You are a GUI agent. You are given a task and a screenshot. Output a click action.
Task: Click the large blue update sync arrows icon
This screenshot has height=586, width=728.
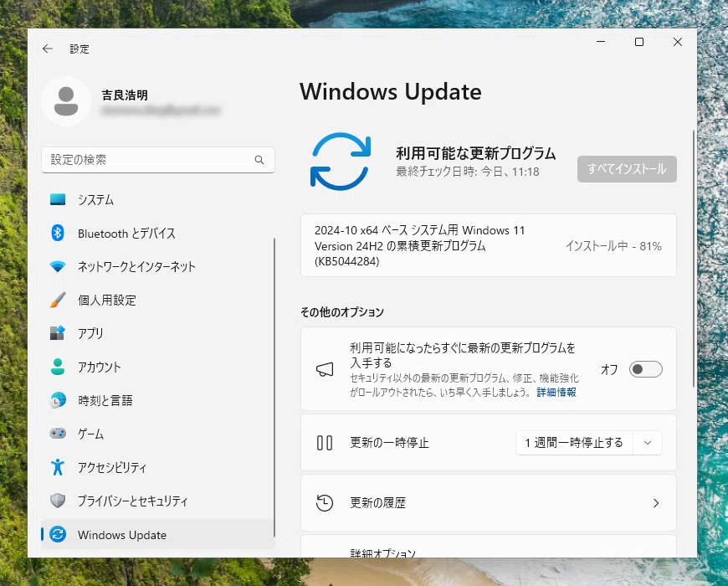point(341,162)
